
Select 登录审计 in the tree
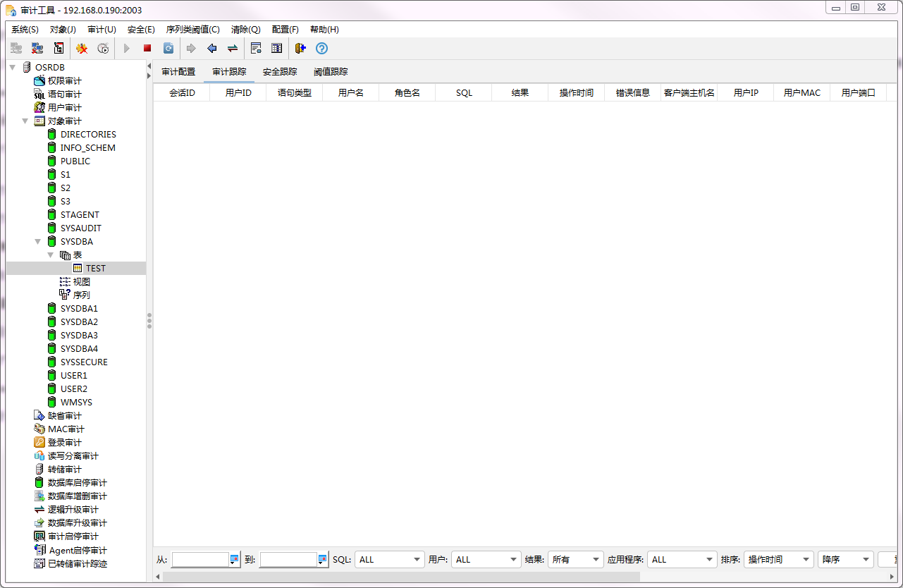click(x=64, y=443)
